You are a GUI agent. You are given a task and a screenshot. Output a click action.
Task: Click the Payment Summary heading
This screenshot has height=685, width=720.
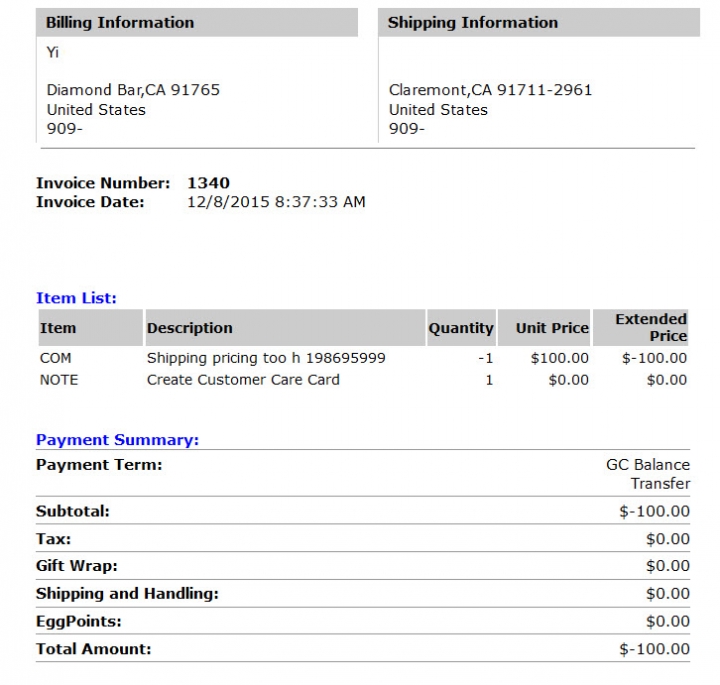[x=118, y=440]
